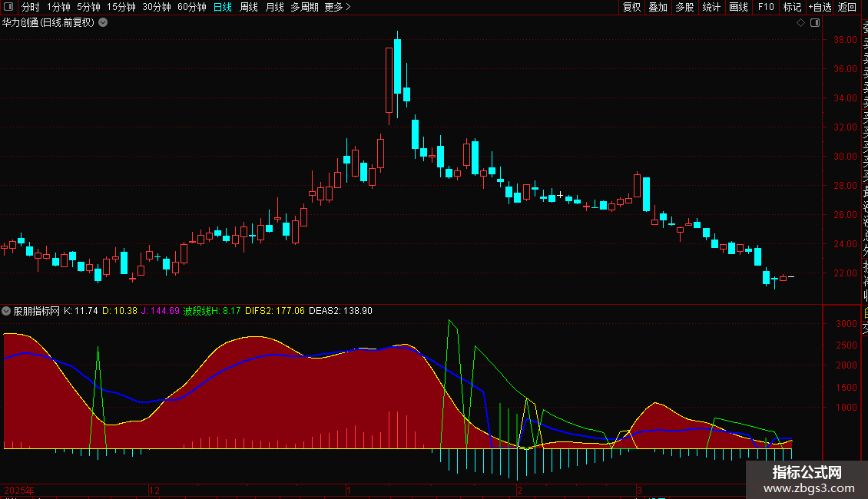Click the 12 month time axis marker

[154, 490]
